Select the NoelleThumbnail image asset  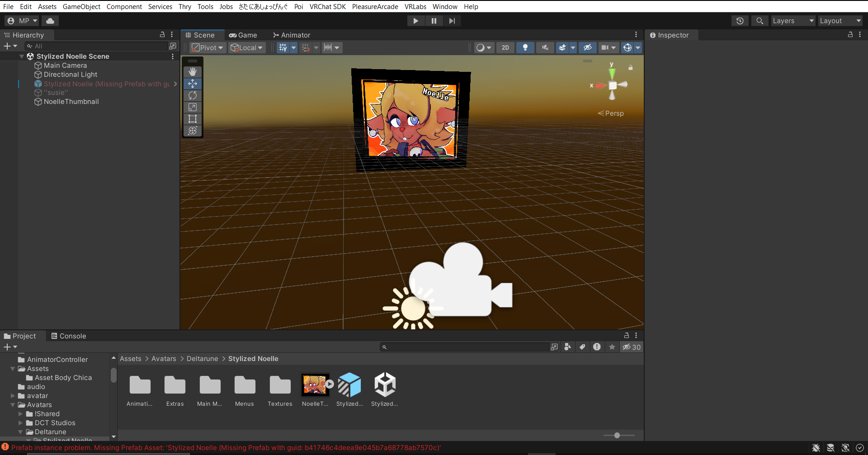(315, 390)
